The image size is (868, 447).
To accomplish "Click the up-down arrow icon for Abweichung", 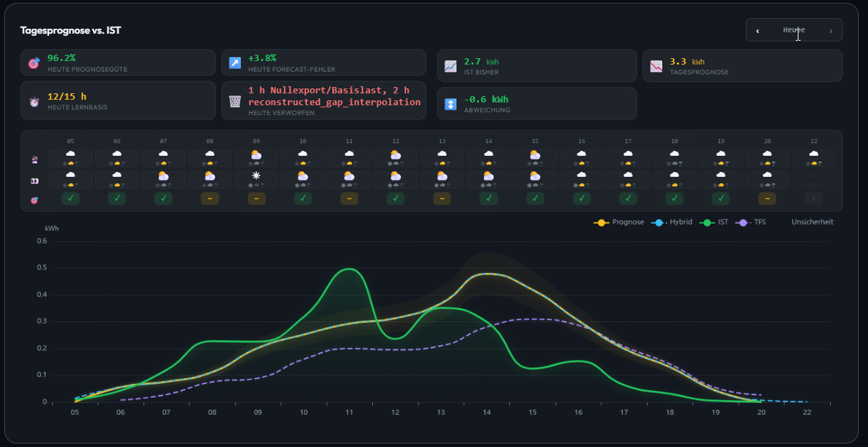I will coord(451,104).
